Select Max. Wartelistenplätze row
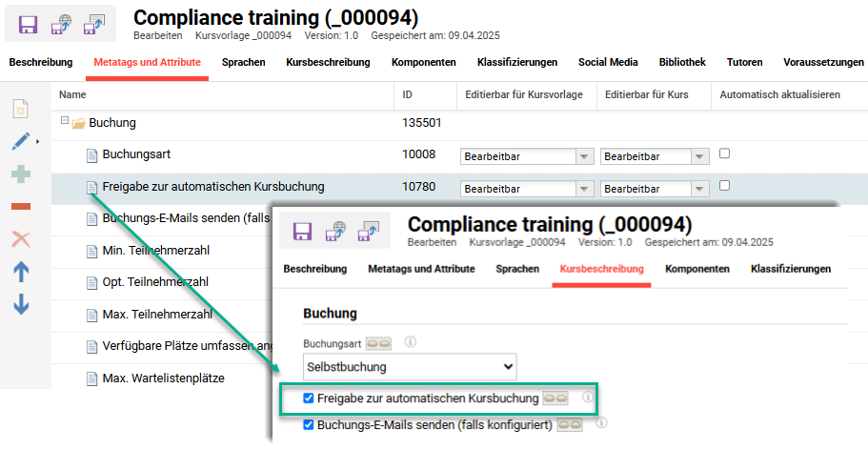Image resolution: width=868 pixels, height=450 pixels. click(163, 378)
